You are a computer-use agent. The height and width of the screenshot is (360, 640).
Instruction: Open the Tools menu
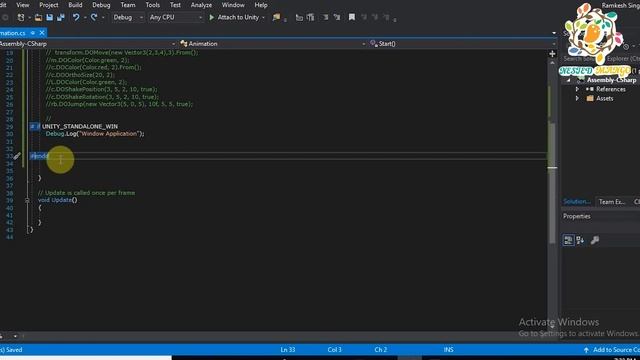(153, 5)
